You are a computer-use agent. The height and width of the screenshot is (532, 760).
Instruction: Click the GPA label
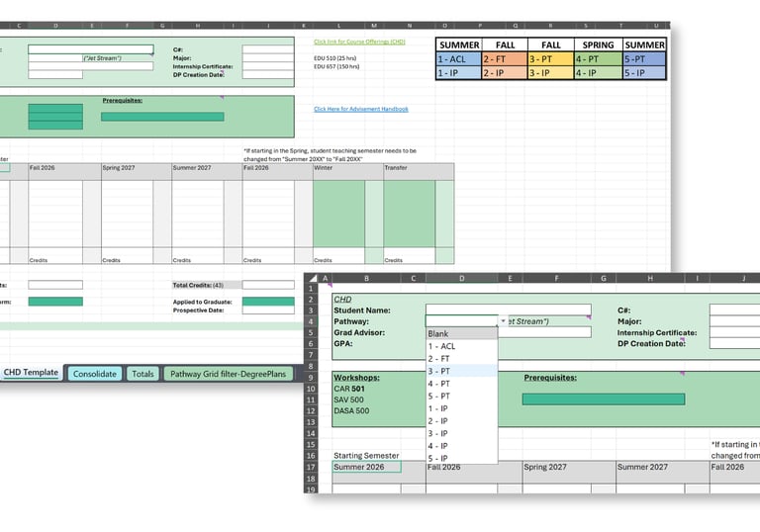[x=343, y=343]
